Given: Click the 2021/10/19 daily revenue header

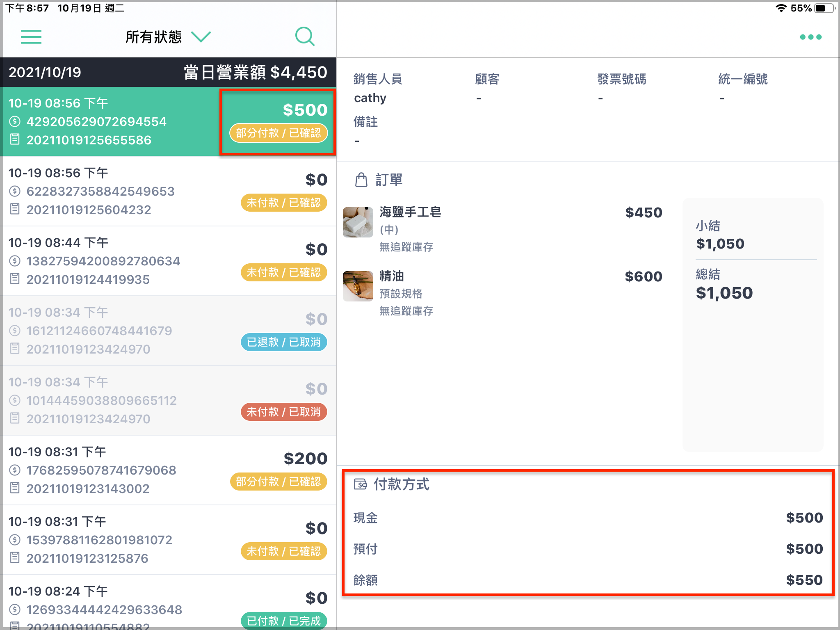Looking at the screenshot, I should (x=168, y=72).
